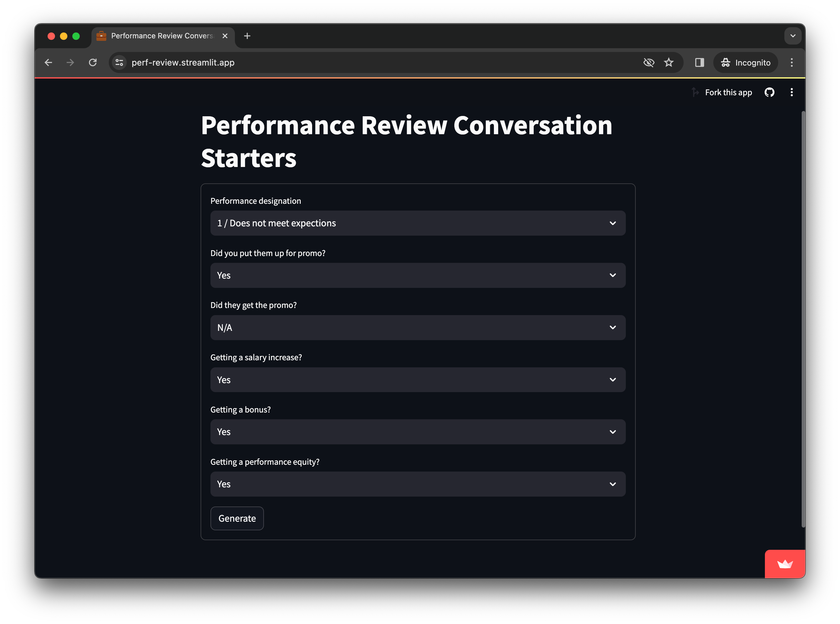Open the Streamlit crown badge
Image resolution: width=840 pixels, height=624 pixels.
click(x=785, y=564)
